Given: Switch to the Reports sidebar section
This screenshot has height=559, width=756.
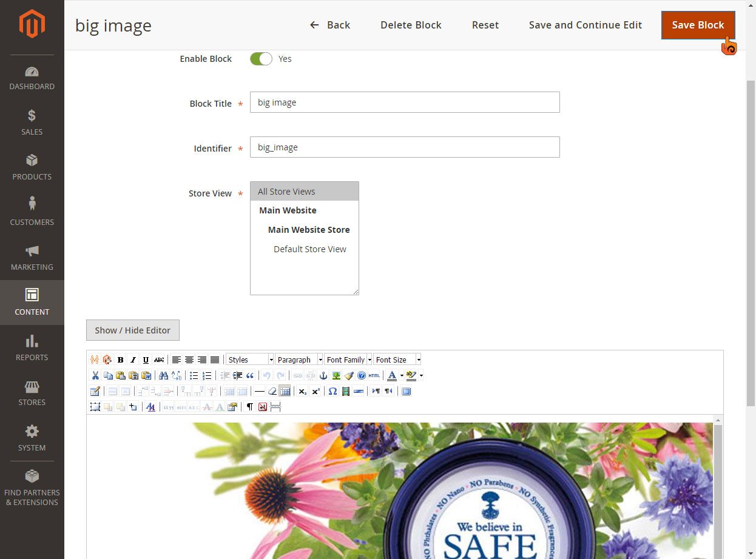Looking at the screenshot, I should (32, 348).
